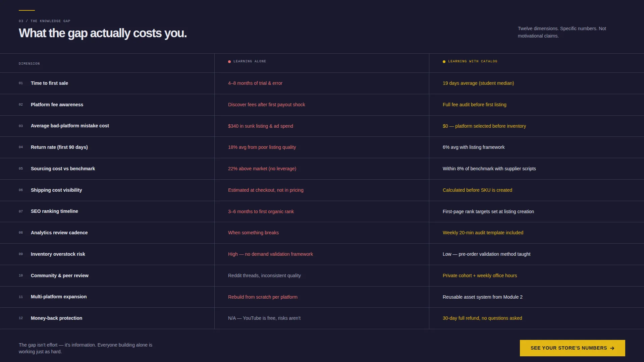Select the yellow dot beside Learning With Catalog
The image size is (644, 362).
tap(444, 62)
